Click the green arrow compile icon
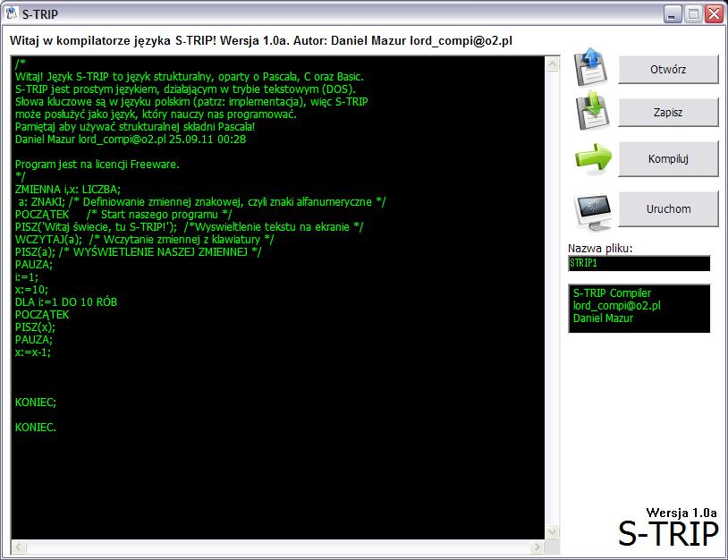The image size is (728, 560). point(592,158)
